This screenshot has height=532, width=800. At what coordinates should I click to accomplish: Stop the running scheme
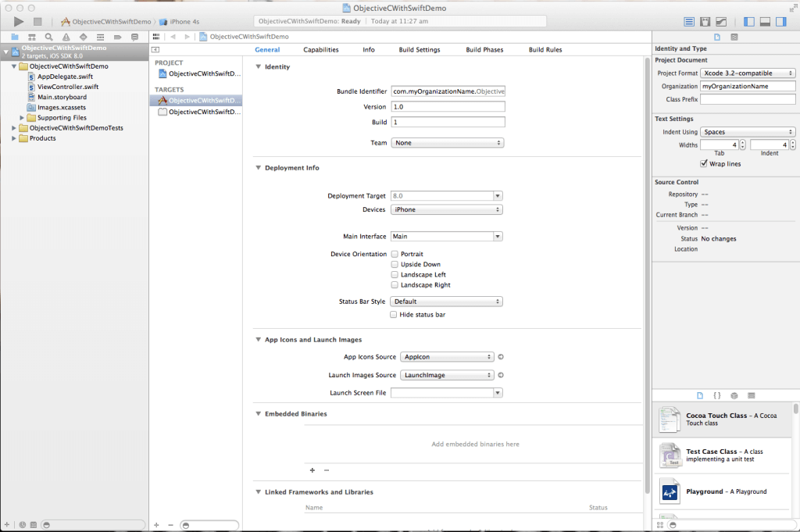pos(37,21)
